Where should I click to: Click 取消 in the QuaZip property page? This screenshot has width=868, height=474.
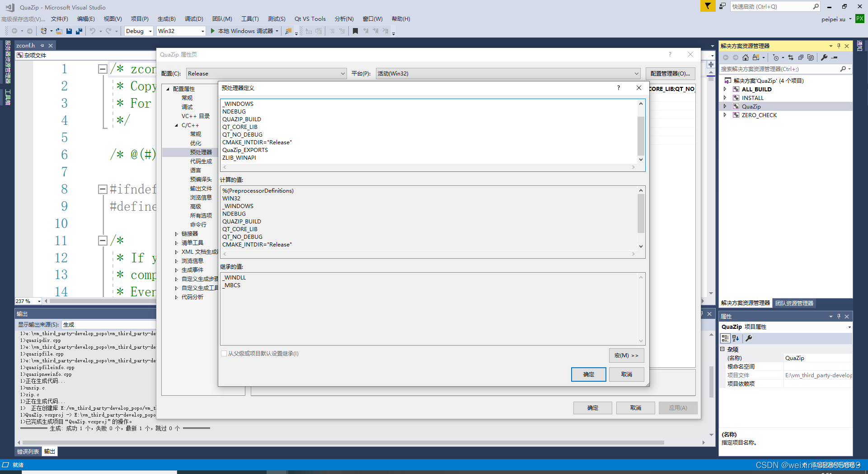coord(635,408)
